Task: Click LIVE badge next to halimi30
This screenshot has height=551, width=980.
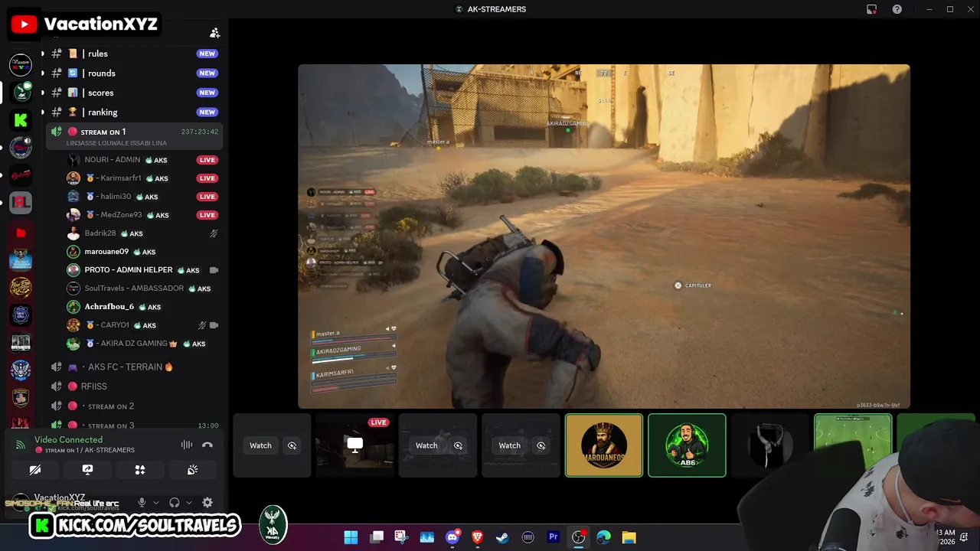Action: (207, 197)
